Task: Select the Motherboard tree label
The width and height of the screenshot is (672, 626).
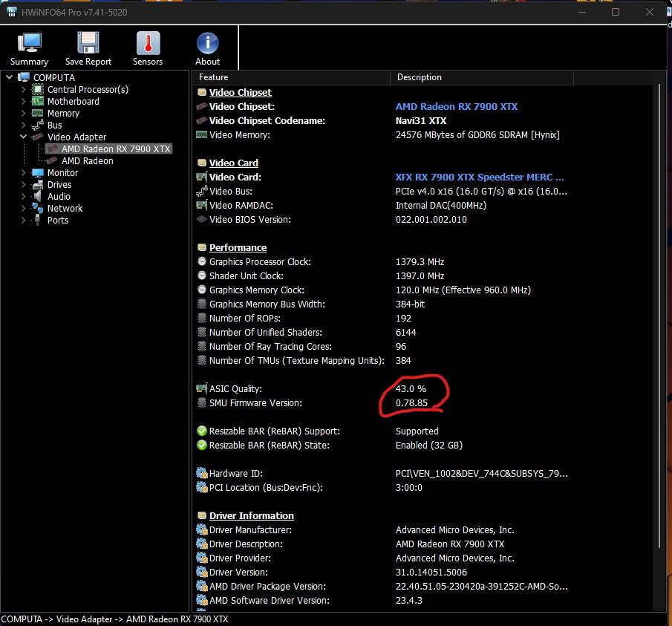Action: [74, 102]
